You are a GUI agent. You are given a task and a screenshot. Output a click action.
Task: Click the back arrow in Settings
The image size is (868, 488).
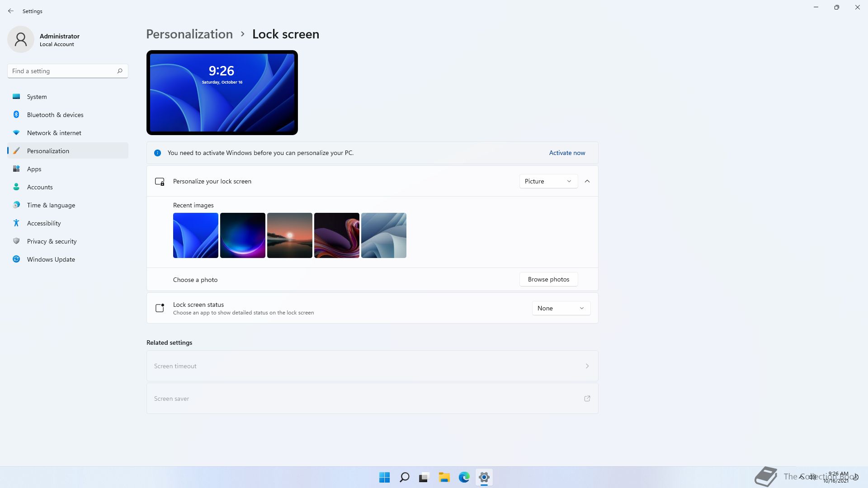click(11, 11)
